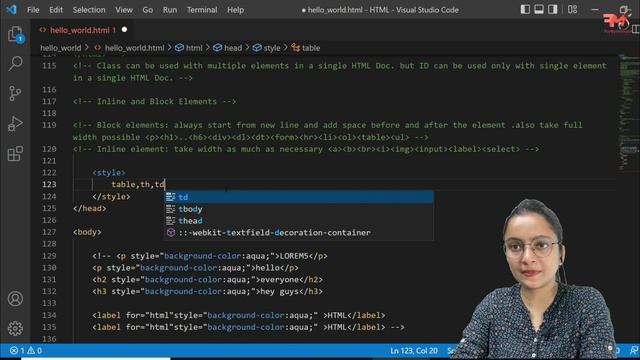Viewport: 640px width, 360px height.
Task: Open the Go menu
Action: click(148, 10)
